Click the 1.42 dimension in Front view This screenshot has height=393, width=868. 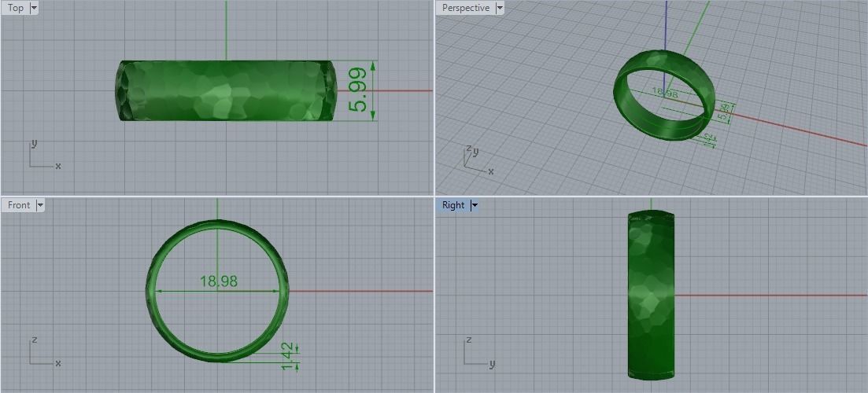pos(286,356)
